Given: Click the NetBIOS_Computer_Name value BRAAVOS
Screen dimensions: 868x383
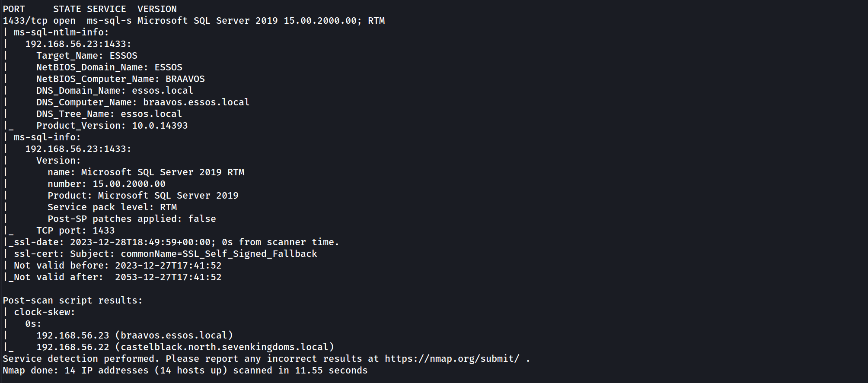Looking at the screenshot, I should click(x=185, y=79).
